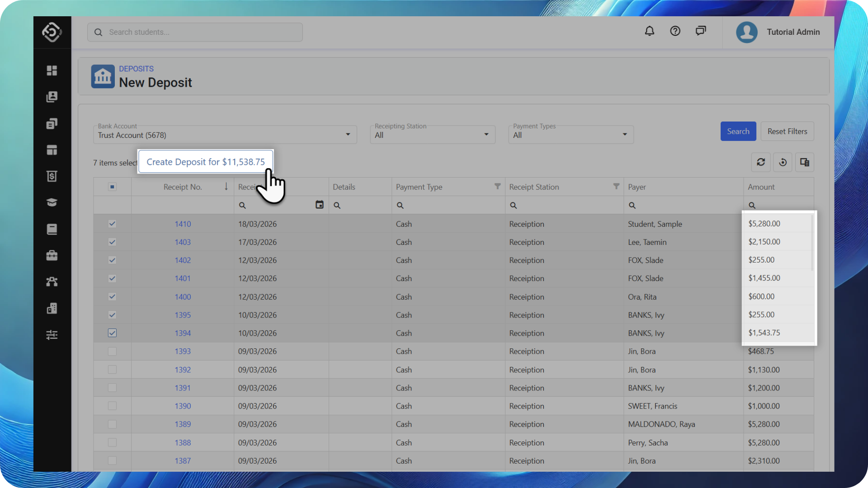Toggle the select-all header checkbox
Viewport: 868px width, 488px height.
click(x=112, y=187)
